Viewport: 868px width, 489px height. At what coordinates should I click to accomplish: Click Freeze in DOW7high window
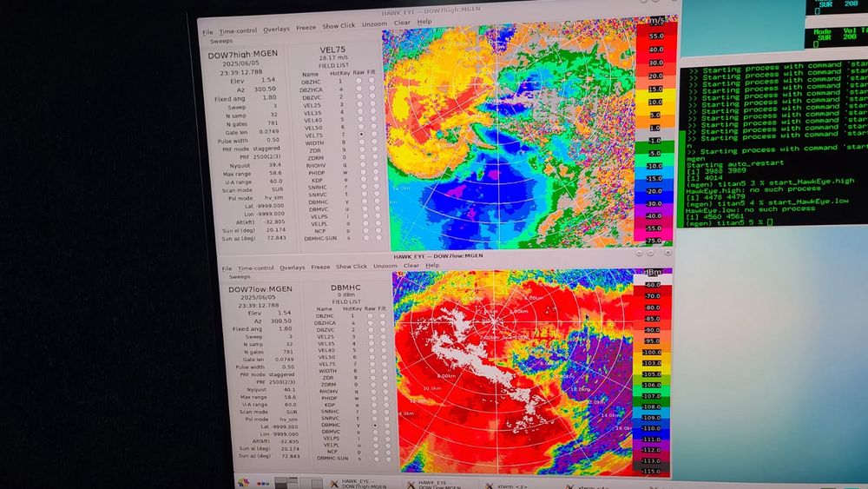pos(306,27)
